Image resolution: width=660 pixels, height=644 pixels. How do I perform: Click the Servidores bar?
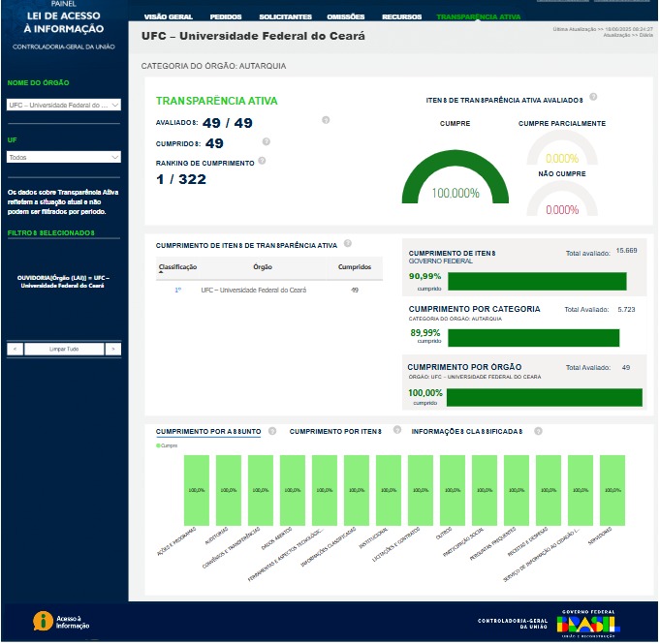click(x=613, y=490)
